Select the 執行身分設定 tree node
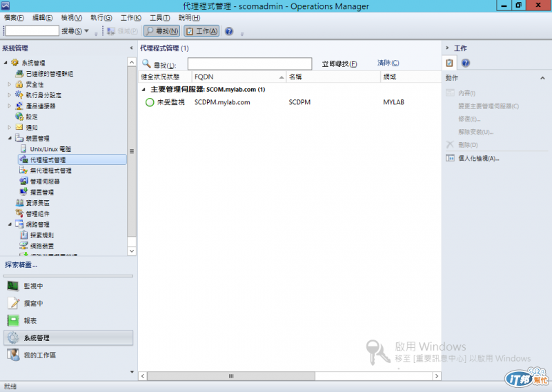552x392 pixels. coord(43,95)
